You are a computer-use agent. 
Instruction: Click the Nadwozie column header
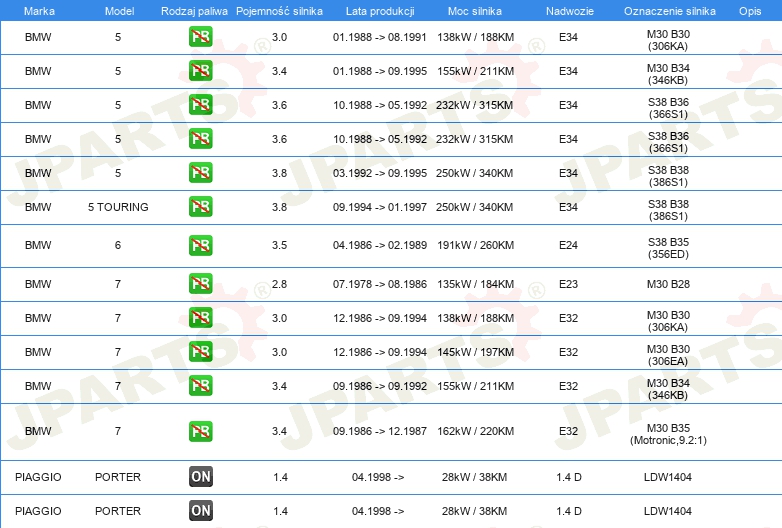pos(570,11)
